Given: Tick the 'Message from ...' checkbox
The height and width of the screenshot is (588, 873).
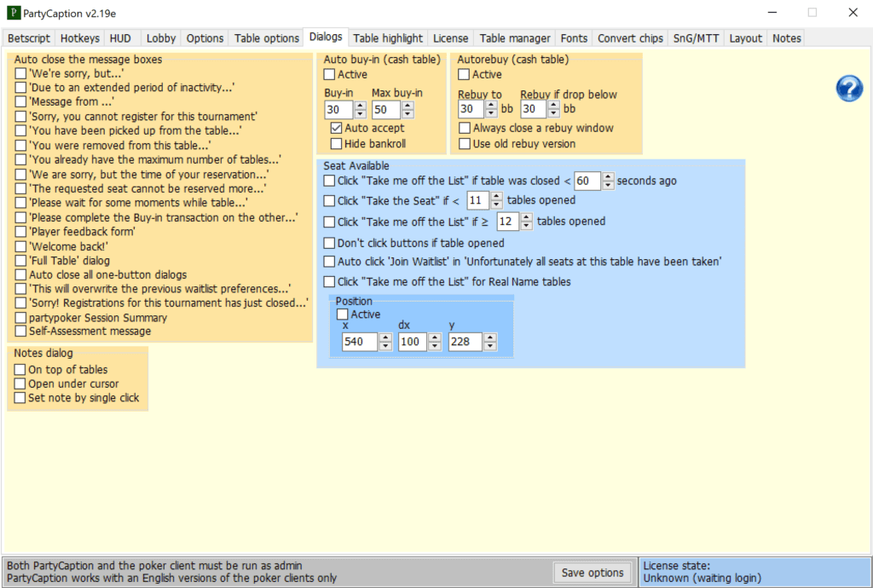Looking at the screenshot, I should (20, 101).
